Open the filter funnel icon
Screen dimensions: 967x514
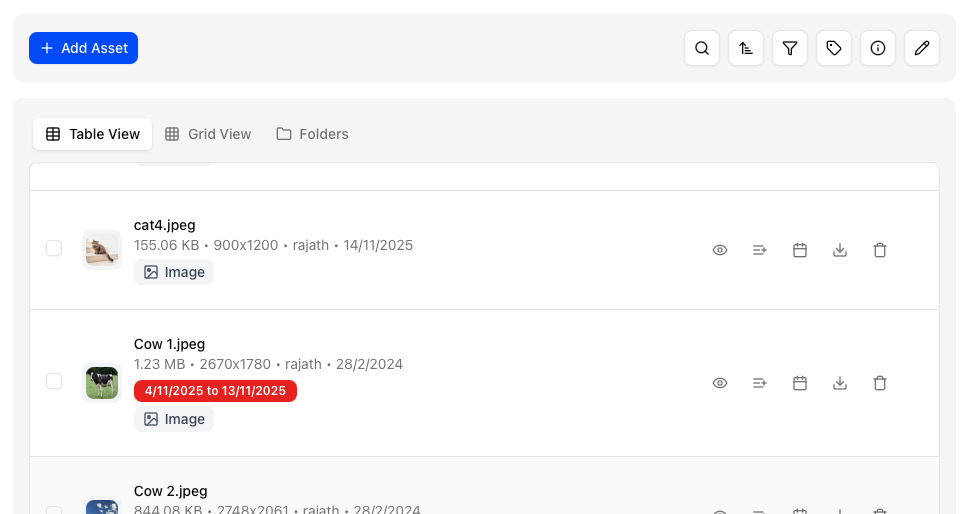(790, 48)
